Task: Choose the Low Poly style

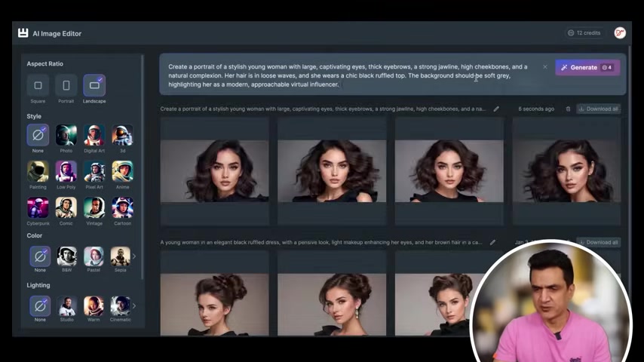Action: (66, 171)
